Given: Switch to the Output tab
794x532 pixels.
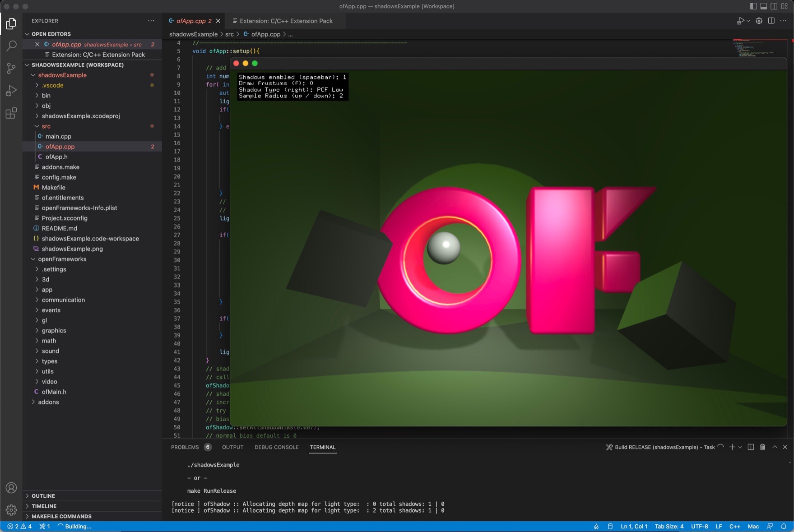Looking at the screenshot, I should click(x=233, y=447).
